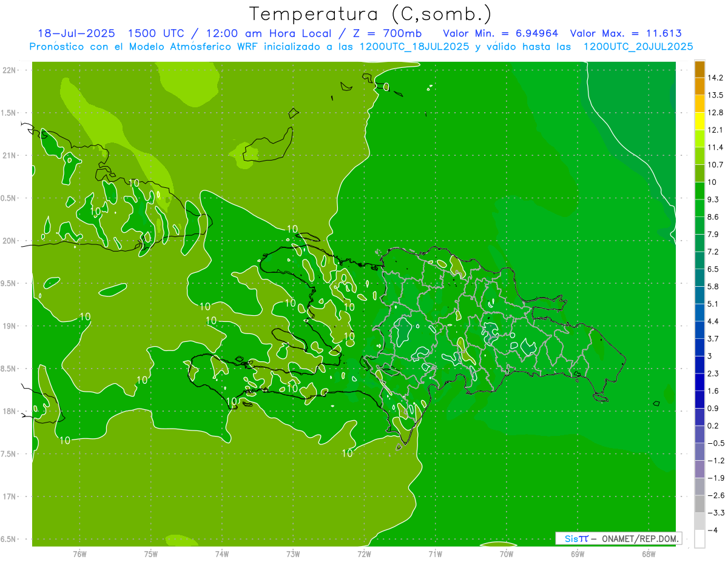728x562 pixels.
Task: Click the 'Valor Max. = 11.613' readout
Action: (625, 33)
